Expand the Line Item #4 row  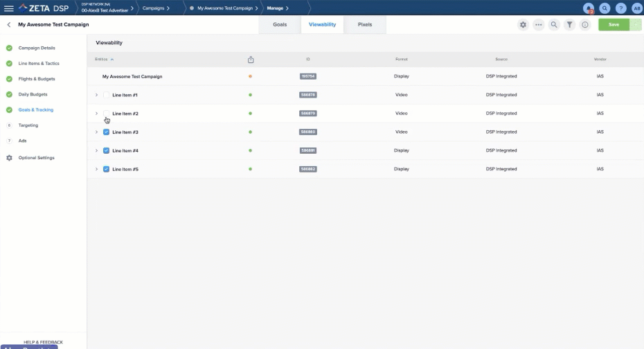click(96, 150)
